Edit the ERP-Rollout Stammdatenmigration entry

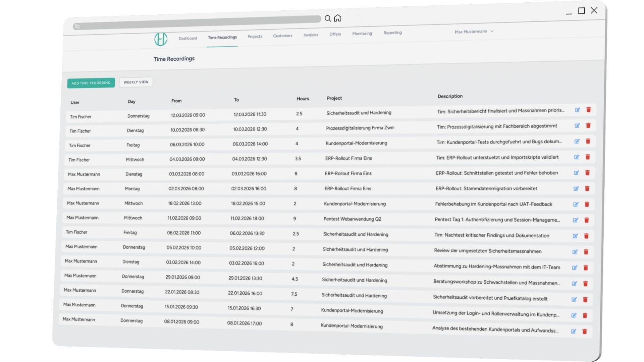(576, 188)
